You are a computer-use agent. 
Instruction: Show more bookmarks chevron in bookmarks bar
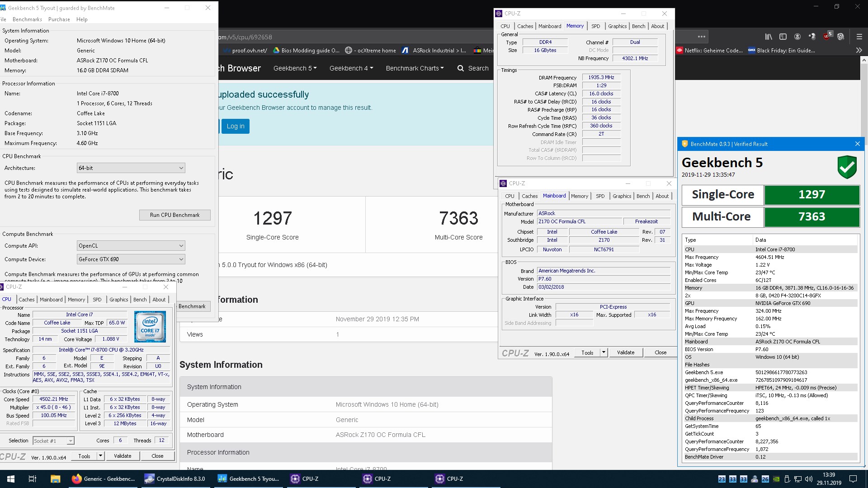coord(859,51)
